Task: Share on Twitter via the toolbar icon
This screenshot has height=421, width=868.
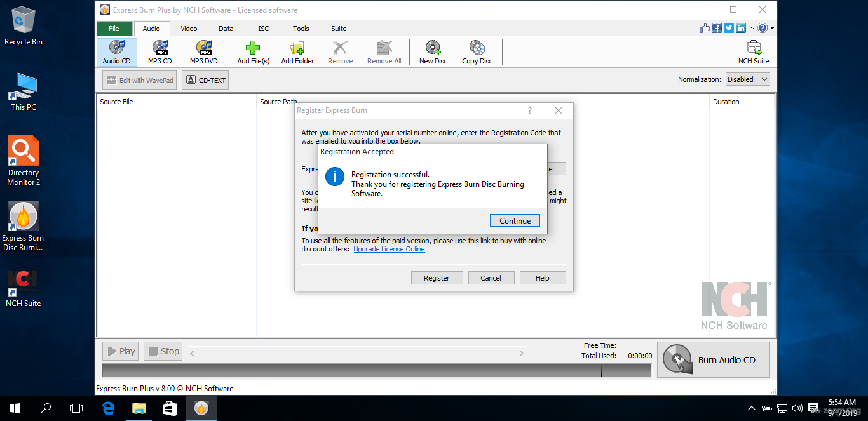Action: [728, 28]
